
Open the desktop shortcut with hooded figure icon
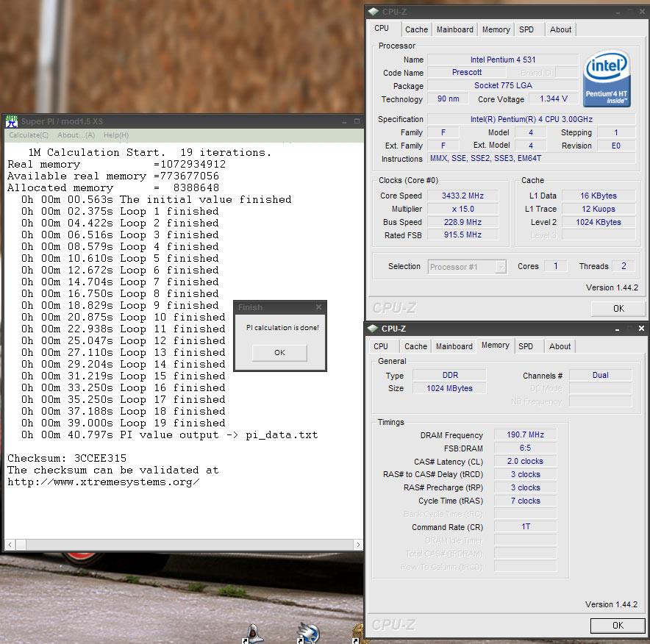point(252,634)
